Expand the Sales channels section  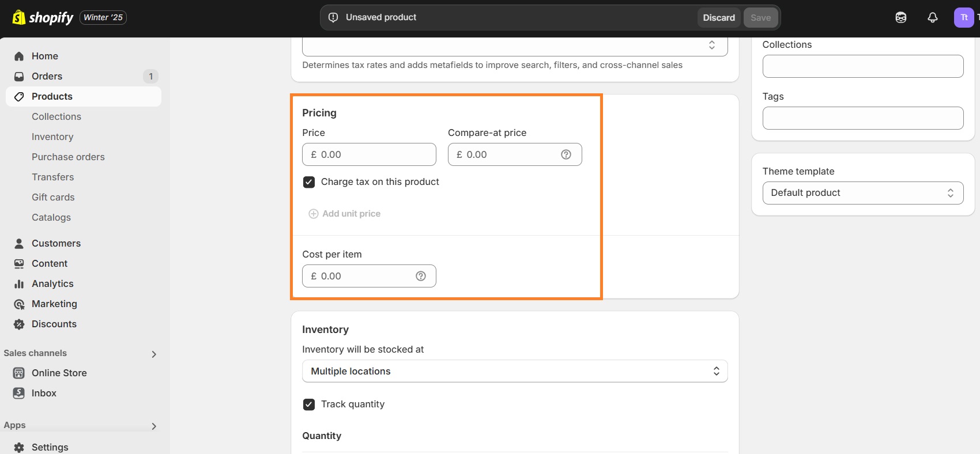153,354
